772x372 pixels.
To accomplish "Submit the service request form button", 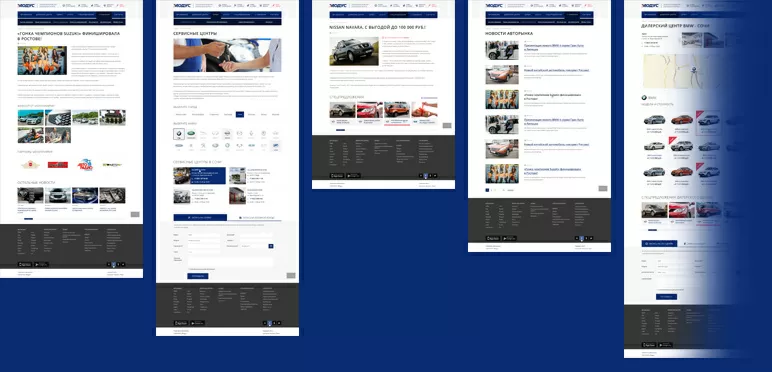I will (198, 277).
